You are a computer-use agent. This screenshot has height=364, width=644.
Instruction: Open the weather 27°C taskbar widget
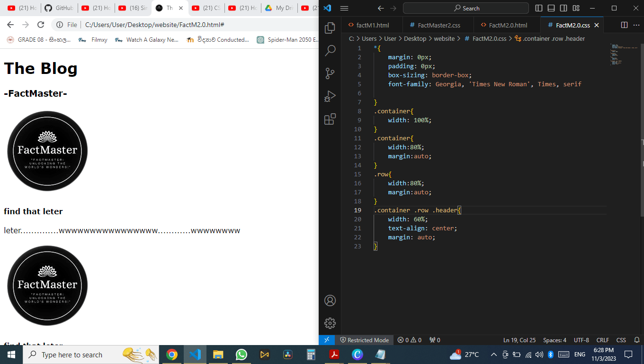pyautogui.click(x=465, y=355)
